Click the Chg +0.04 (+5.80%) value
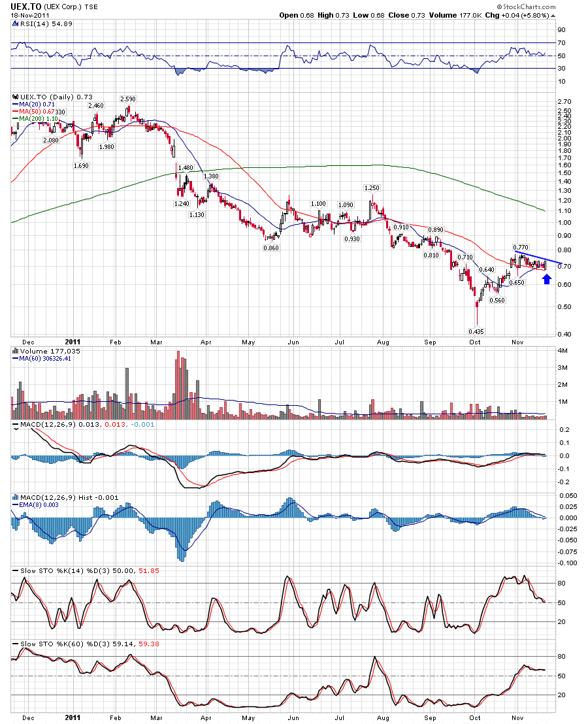Screen dimensions: 588x724 [x=517, y=15]
